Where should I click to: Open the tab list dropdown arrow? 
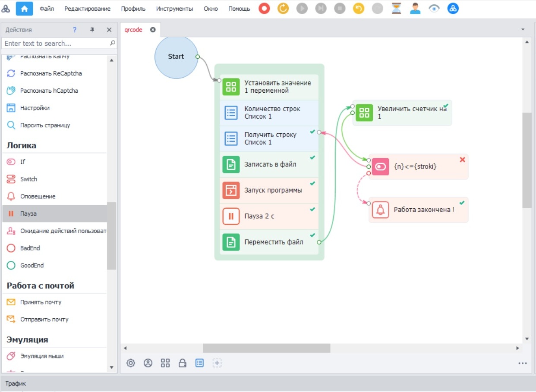point(523,30)
